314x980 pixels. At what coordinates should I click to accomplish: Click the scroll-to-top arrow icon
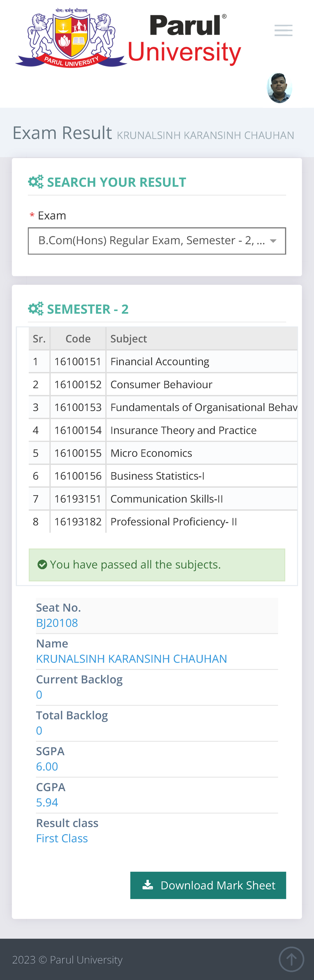pyautogui.click(x=291, y=959)
